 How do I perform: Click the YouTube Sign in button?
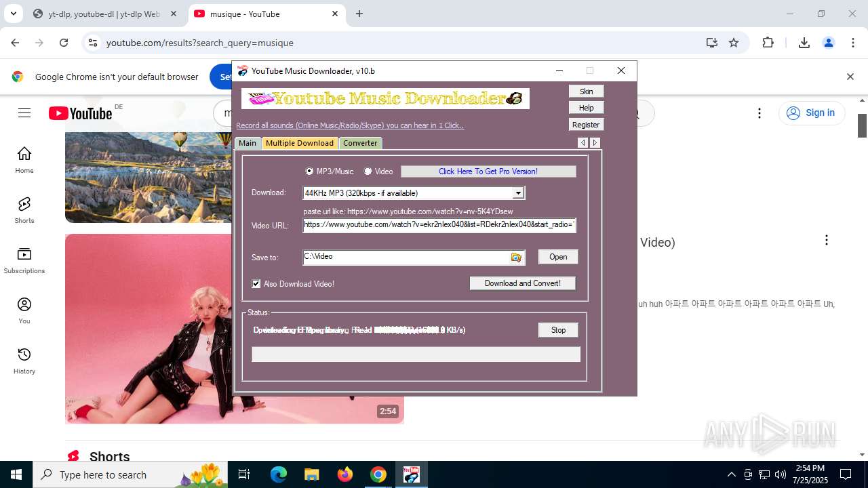pyautogui.click(x=812, y=113)
